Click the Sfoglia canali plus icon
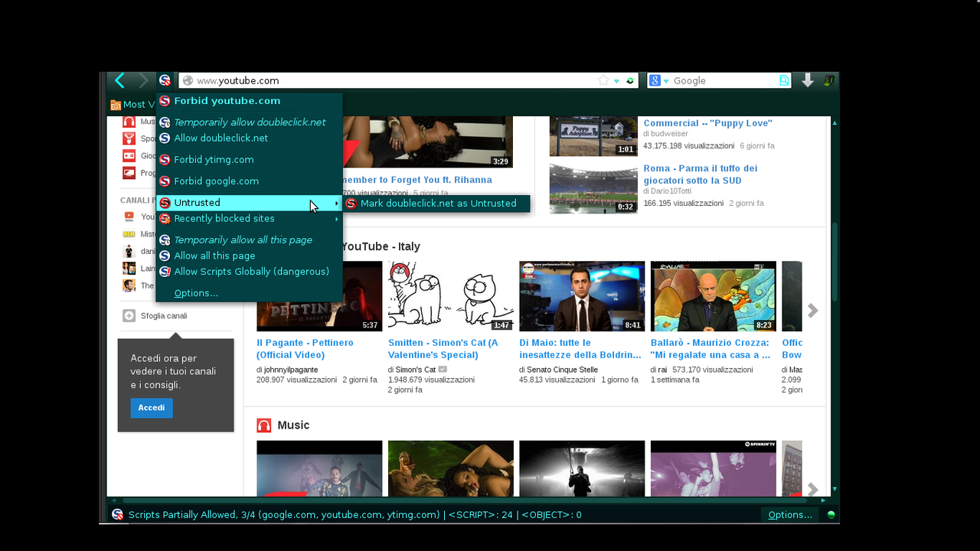The width and height of the screenshot is (980, 551). 129,315
